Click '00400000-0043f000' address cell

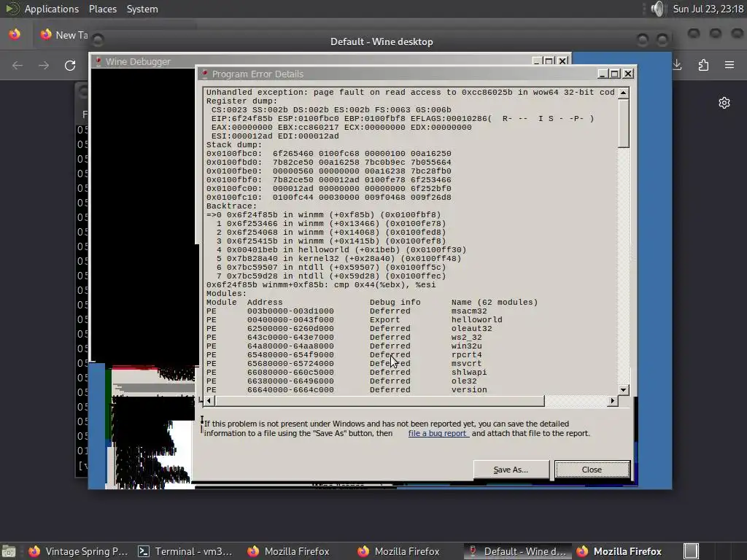pos(290,320)
